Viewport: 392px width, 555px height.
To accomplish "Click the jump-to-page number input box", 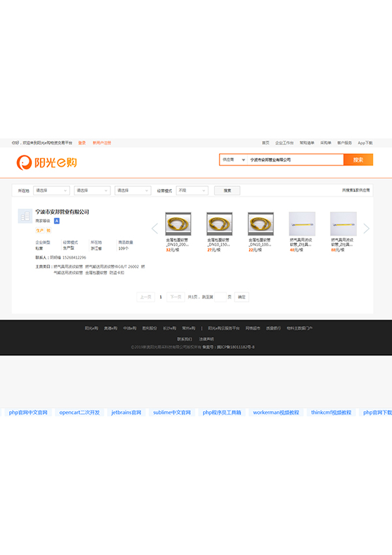I will point(220,297).
